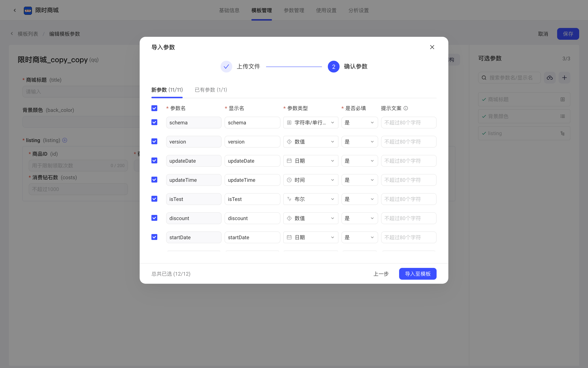Click the step 2 circle 确认参数
Screen dimensions: 588x368
[x=334, y=66]
